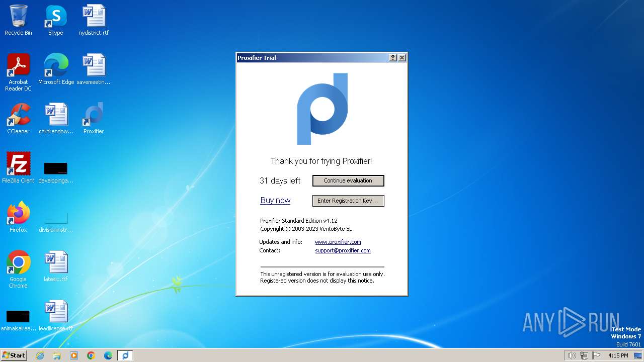Viewport: 644px width, 362px height.
Task: Click the Start button
Action: pyautogui.click(x=14, y=355)
